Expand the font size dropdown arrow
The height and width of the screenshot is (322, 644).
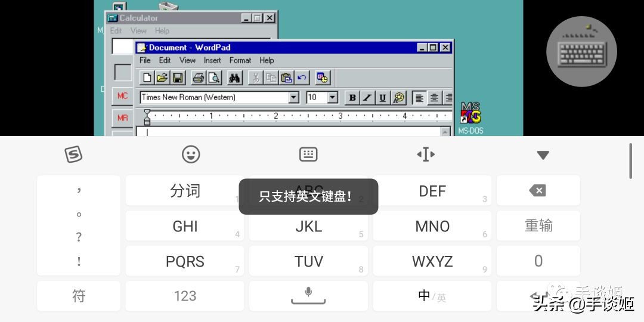click(332, 97)
